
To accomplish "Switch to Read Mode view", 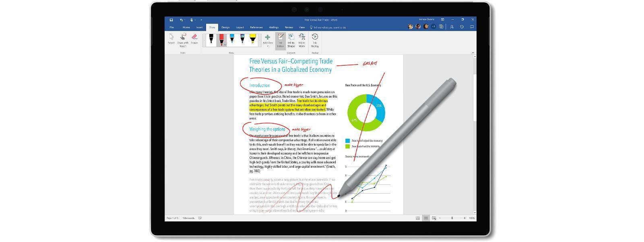I will (418, 218).
